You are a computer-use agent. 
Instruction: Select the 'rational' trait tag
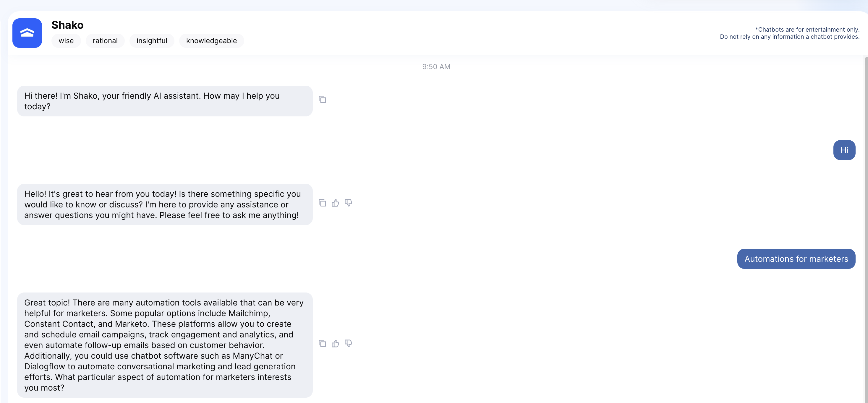click(105, 41)
